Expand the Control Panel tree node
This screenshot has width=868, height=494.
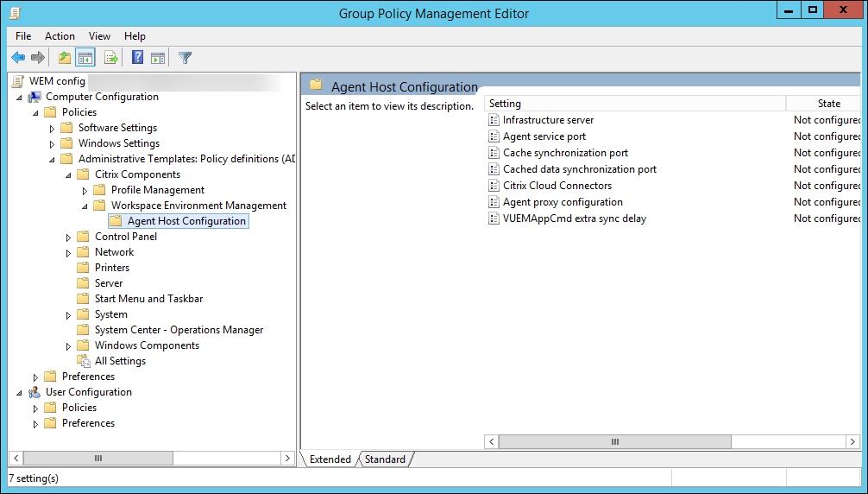68,237
